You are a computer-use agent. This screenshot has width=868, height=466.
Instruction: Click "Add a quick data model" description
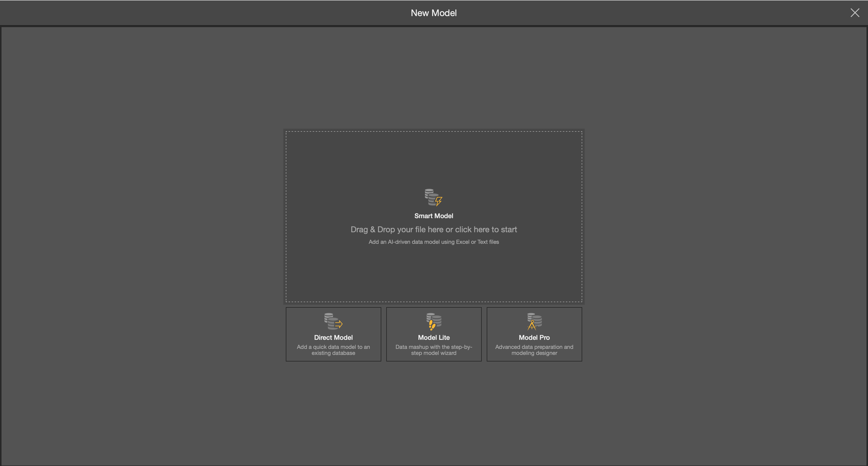click(x=333, y=350)
